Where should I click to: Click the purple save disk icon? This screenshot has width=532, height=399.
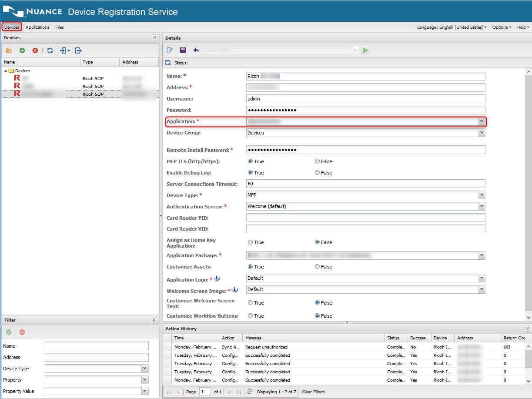click(x=183, y=50)
